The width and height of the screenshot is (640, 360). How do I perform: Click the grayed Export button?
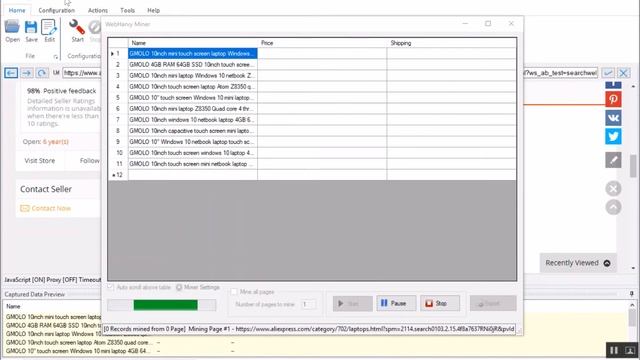493,303
